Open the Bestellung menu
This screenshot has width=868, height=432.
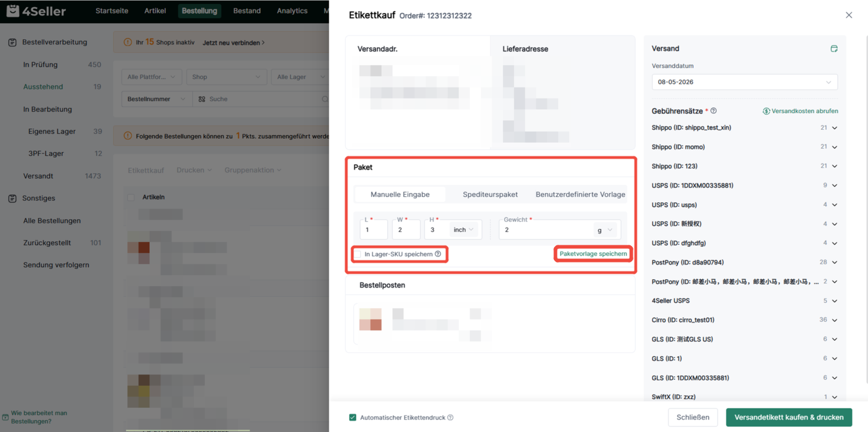[x=200, y=11]
